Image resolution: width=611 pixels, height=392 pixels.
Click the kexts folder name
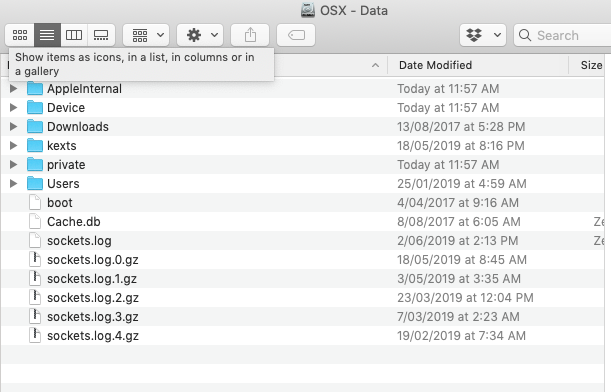coord(62,145)
